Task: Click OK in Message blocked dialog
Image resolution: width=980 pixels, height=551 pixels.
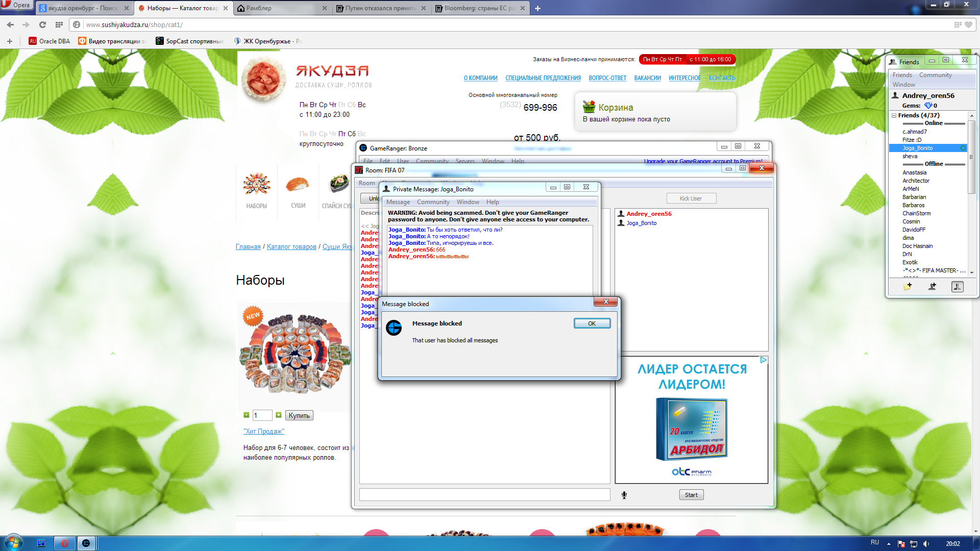Action: pyautogui.click(x=592, y=323)
